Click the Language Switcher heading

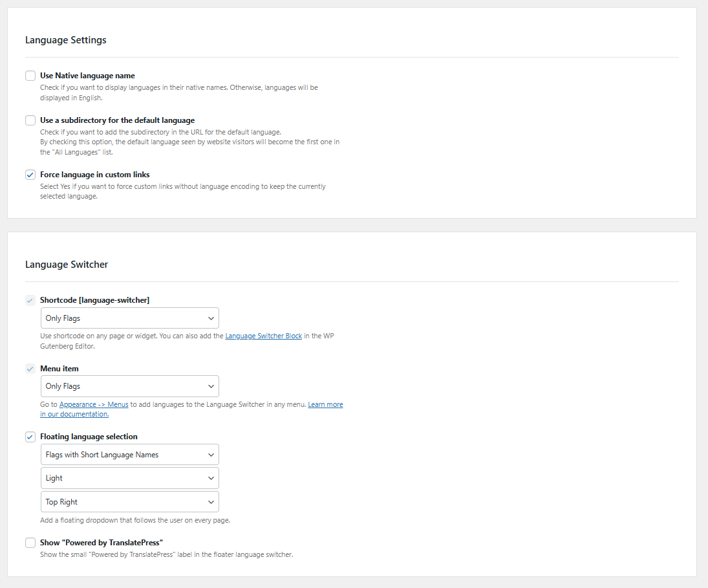(67, 265)
